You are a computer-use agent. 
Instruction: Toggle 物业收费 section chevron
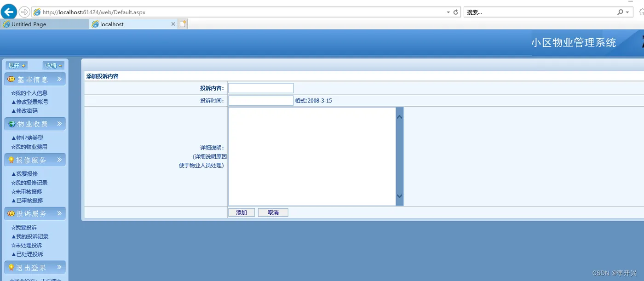coord(59,124)
